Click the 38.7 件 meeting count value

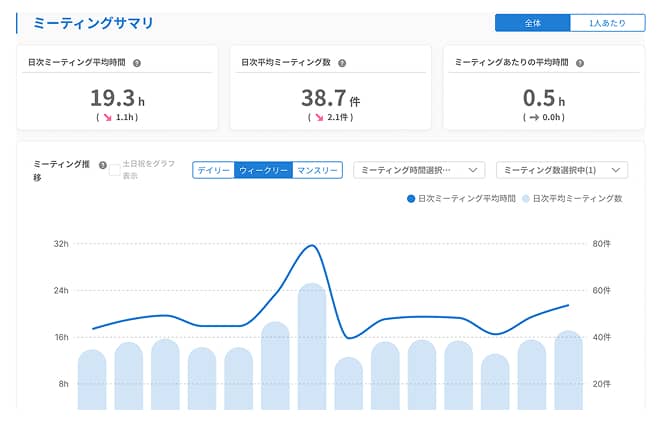pyautogui.click(x=331, y=98)
